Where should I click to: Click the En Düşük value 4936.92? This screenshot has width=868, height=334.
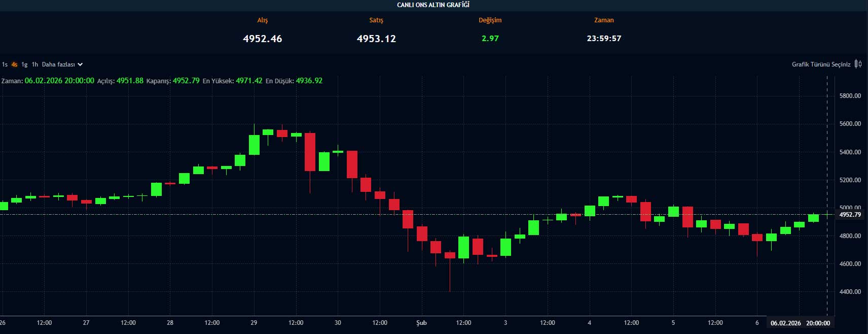309,81
